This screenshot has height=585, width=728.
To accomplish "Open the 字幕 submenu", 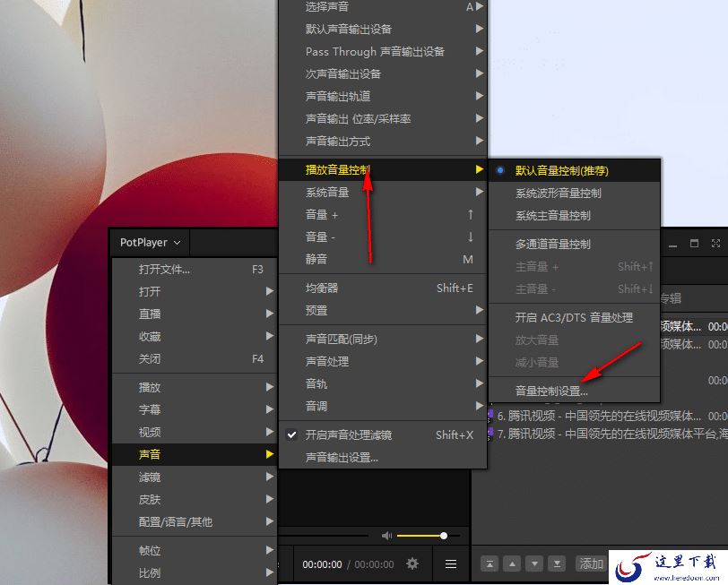I will tap(195, 409).
